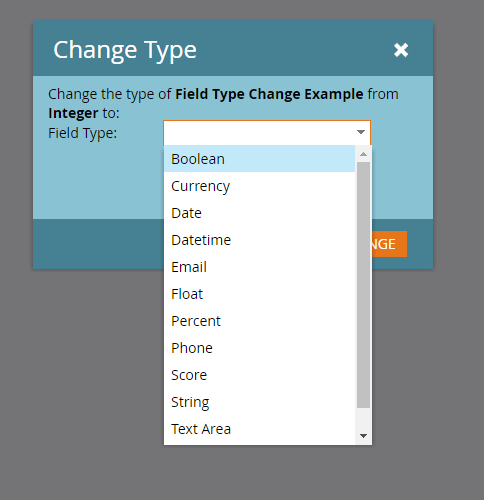Pick the Score option

point(260,375)
